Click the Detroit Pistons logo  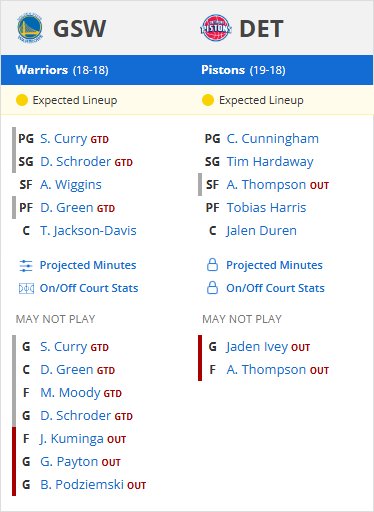click(x=216, y=28)
